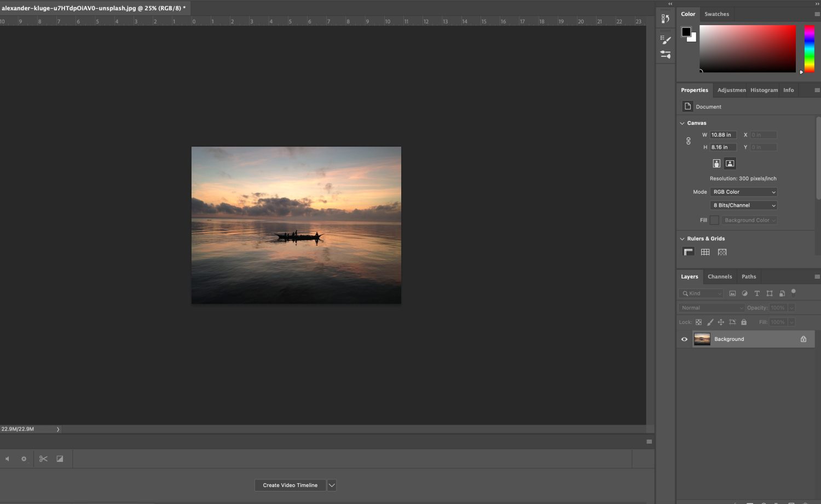Click the background white color swatch
Image resolution: width=821 pixels, height=504 pixels.
pos(693,39)
